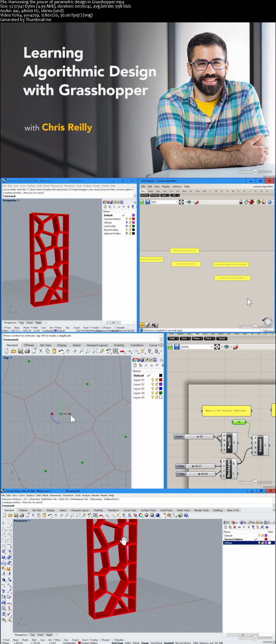Switch to the Curve Tools tab in voronoi-basics
The image size is (276, 644).
click(x=130, y=510)
